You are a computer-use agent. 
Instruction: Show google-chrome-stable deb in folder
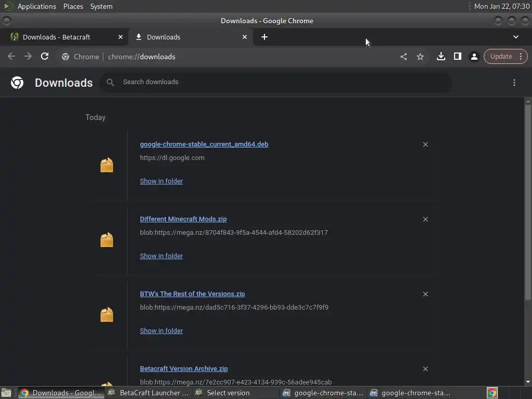[161, 181]
